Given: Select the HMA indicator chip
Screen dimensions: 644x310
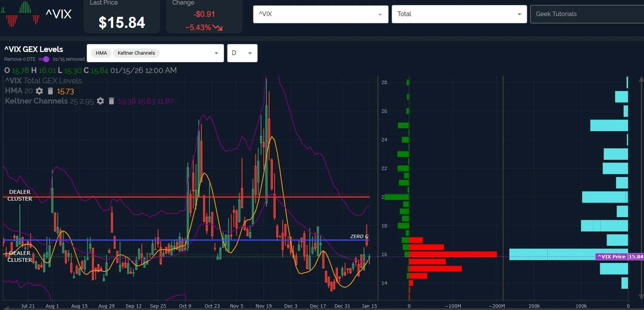Looking at the screenshot, I should point(101,53).
